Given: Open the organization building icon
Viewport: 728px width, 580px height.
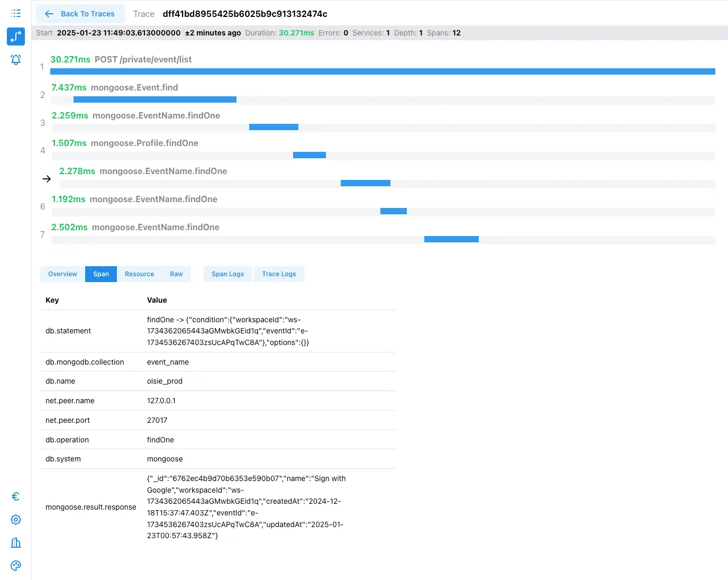Looking at the screenshot, I should (15, 542).
